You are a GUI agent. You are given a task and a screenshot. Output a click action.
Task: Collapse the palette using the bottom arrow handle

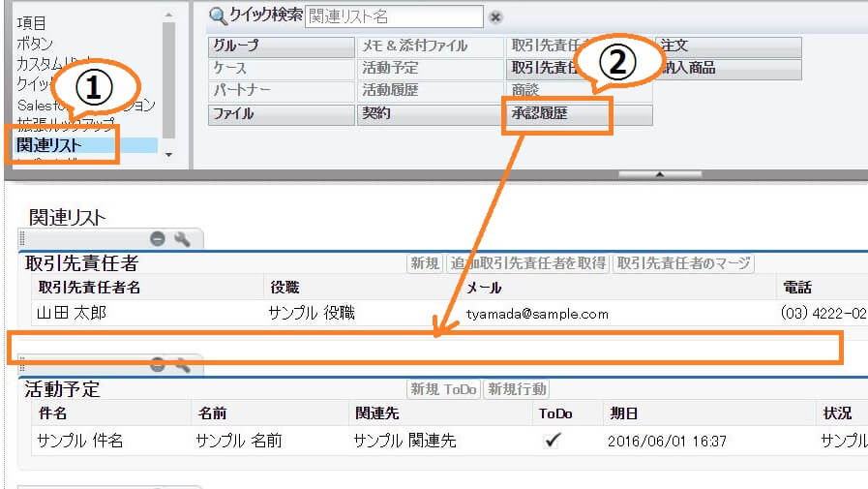(660, 174)
